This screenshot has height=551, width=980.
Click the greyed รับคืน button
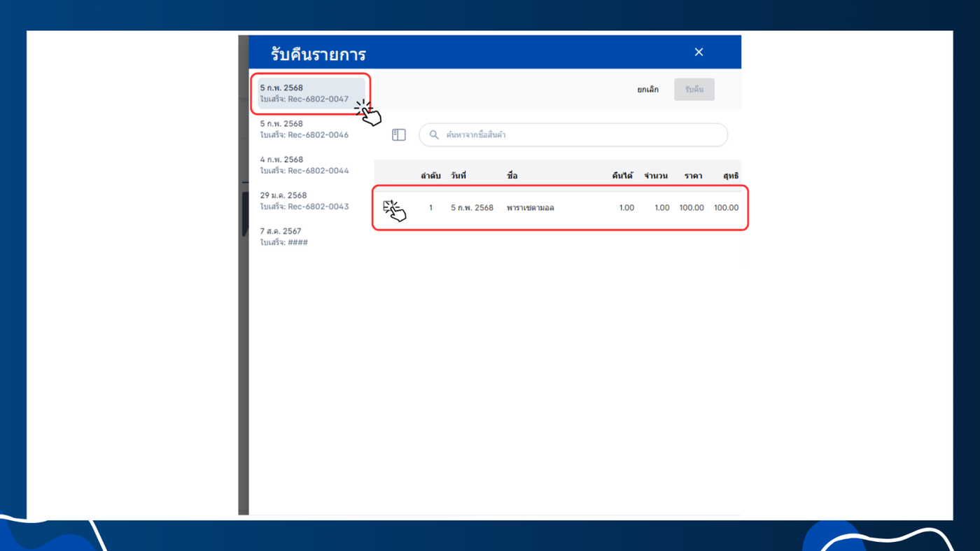click(694, 90)
